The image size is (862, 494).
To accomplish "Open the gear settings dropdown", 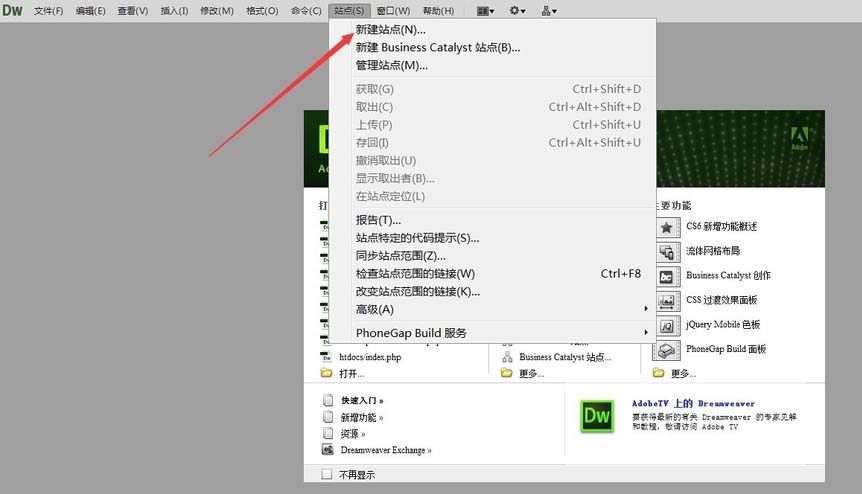I will [517, 10].
